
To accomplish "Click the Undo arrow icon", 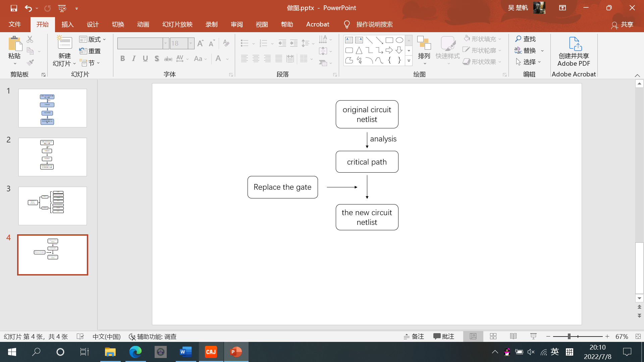I will pyautogui.click(x=28, y=8).
